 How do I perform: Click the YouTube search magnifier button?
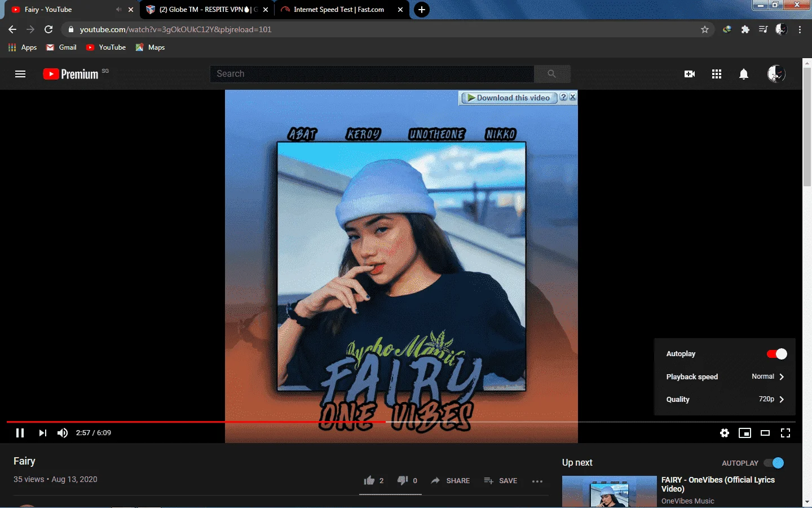click(x=551, y=74)
